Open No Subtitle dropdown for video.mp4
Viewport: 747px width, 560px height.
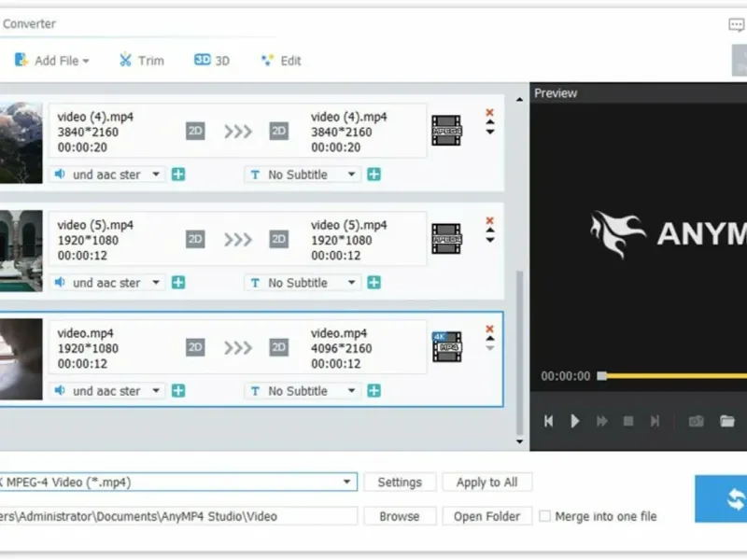coord(303,391)
